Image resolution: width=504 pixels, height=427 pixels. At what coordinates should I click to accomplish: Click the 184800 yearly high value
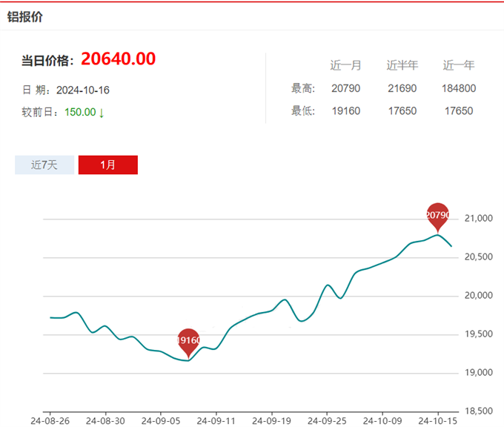click(459, 88)
